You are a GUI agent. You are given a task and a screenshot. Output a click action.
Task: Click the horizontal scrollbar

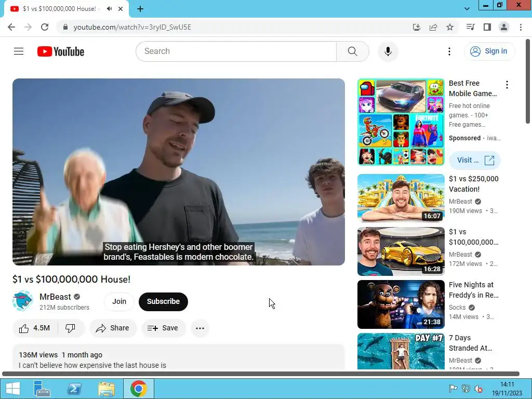pyautogui.click(x=261, y=374)
